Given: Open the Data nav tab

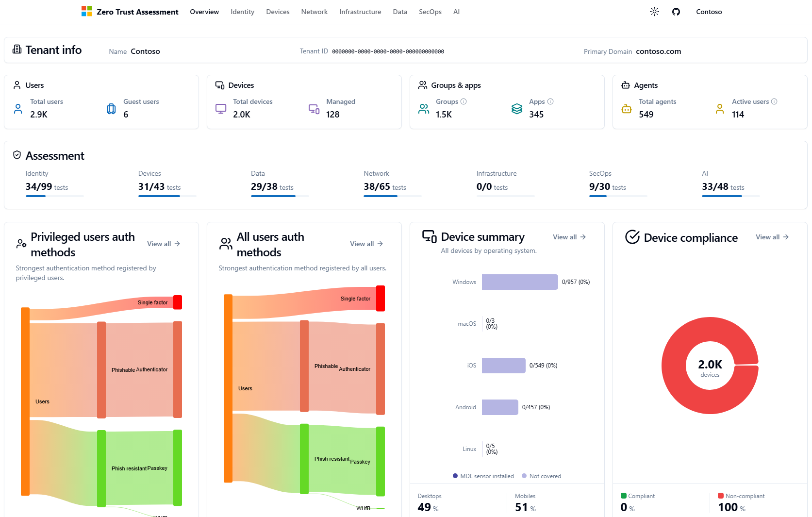Looking at the screenshot, I should (400, 12).
